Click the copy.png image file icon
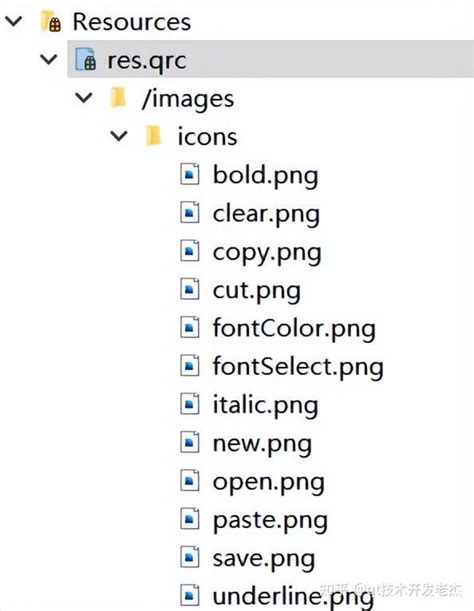This screenshot has height=611, width=474. click(190, 251)
